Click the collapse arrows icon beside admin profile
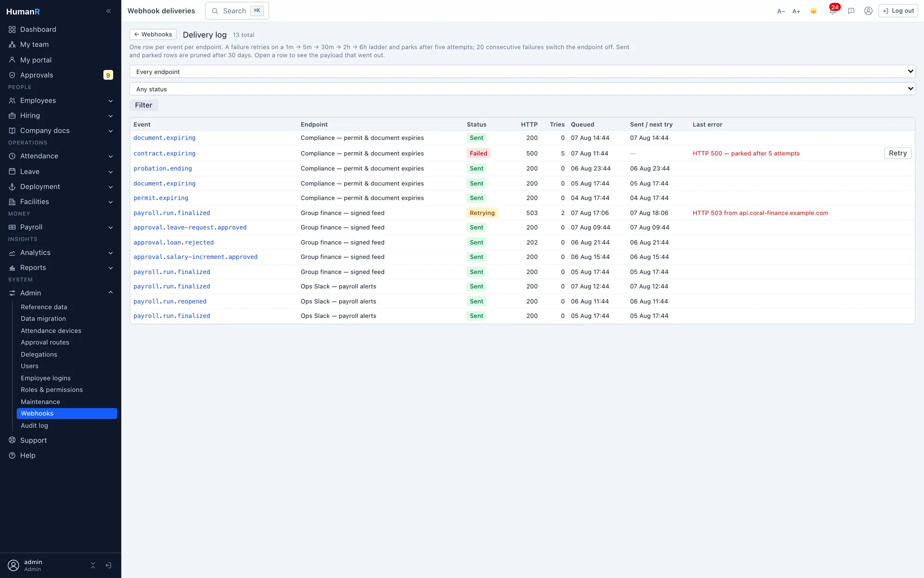 [x=93, y=566]
